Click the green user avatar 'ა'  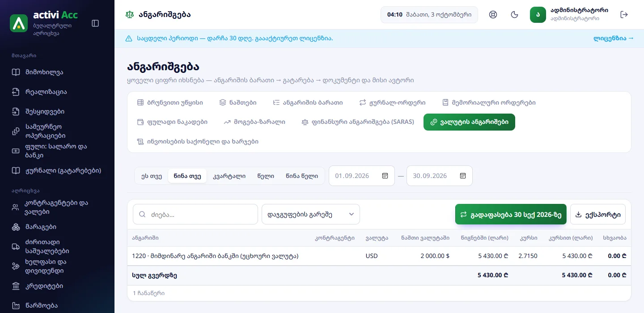[x=538, y=15]
